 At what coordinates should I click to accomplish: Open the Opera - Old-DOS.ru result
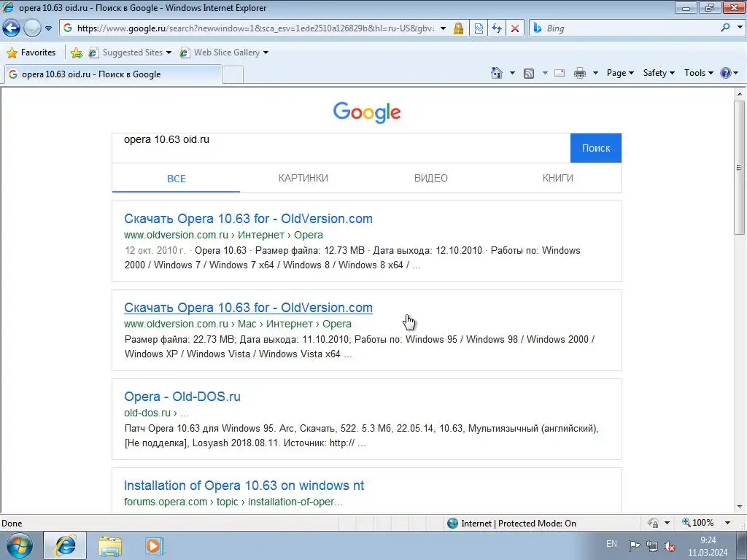(182, 397)
